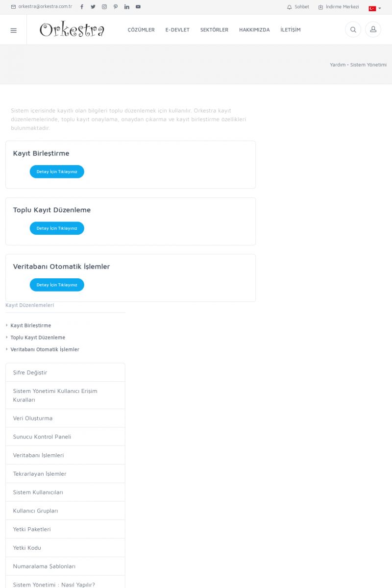Click the user account icon
The width and height of the screenshot is (392, 588).
click(373, 29)
